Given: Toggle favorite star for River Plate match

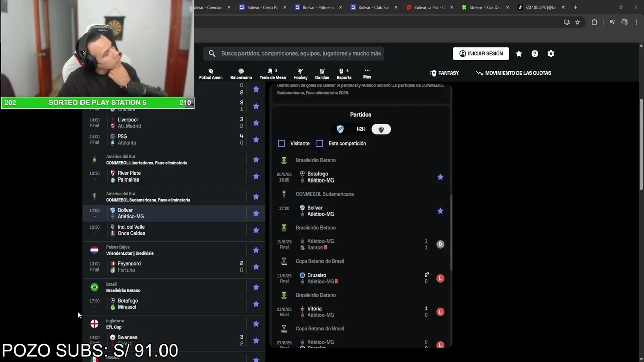Looking at the screenshot, I should (256, 176).
